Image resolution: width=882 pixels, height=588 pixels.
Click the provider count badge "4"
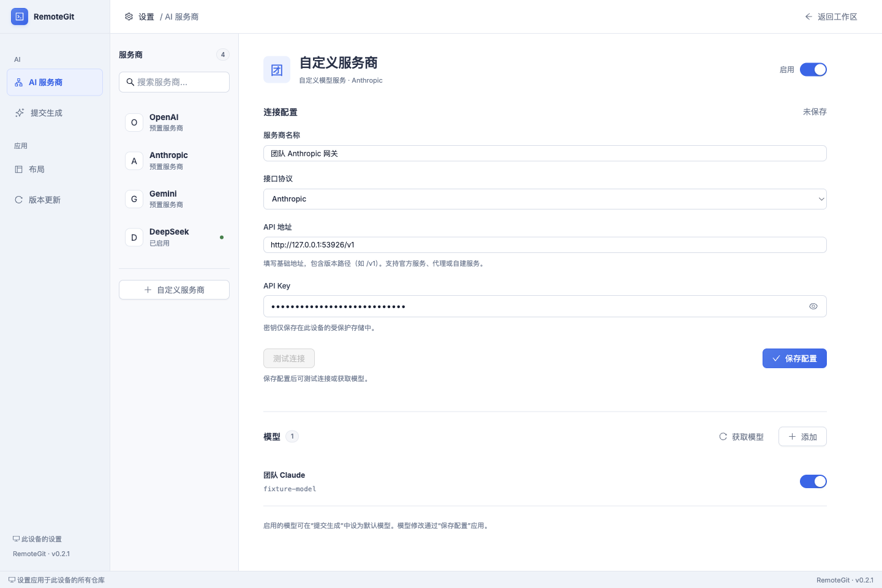click(x=223, y=55)
